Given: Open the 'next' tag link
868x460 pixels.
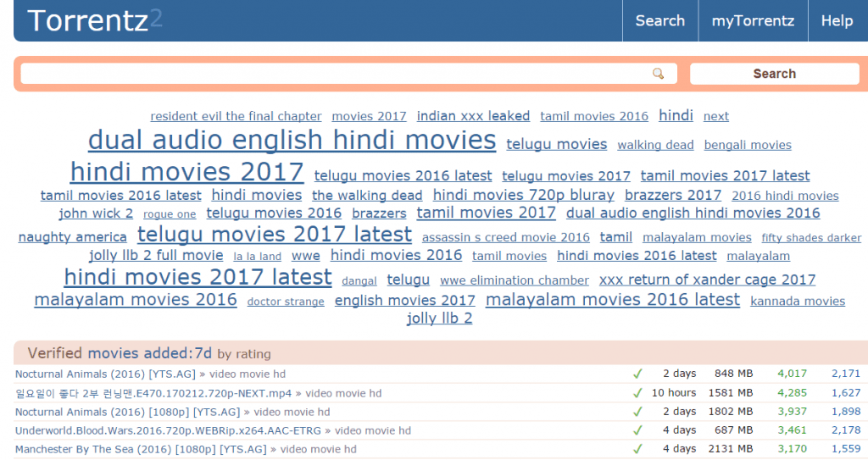Looking at the screenshot, I should (x=715, y=116).
